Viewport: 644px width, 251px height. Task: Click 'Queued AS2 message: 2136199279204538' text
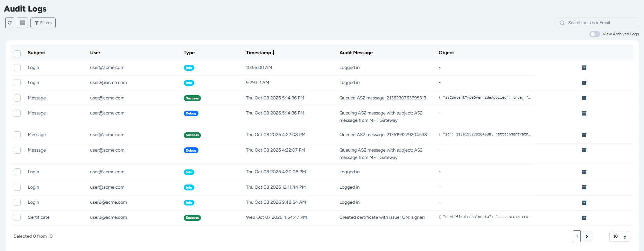coord(383,135)
